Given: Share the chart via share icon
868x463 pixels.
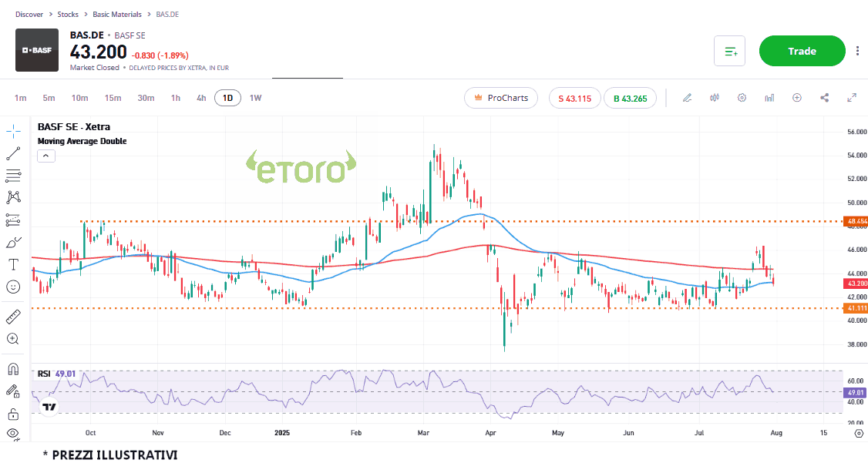Looking at the screenshot, I should (824, 98).
